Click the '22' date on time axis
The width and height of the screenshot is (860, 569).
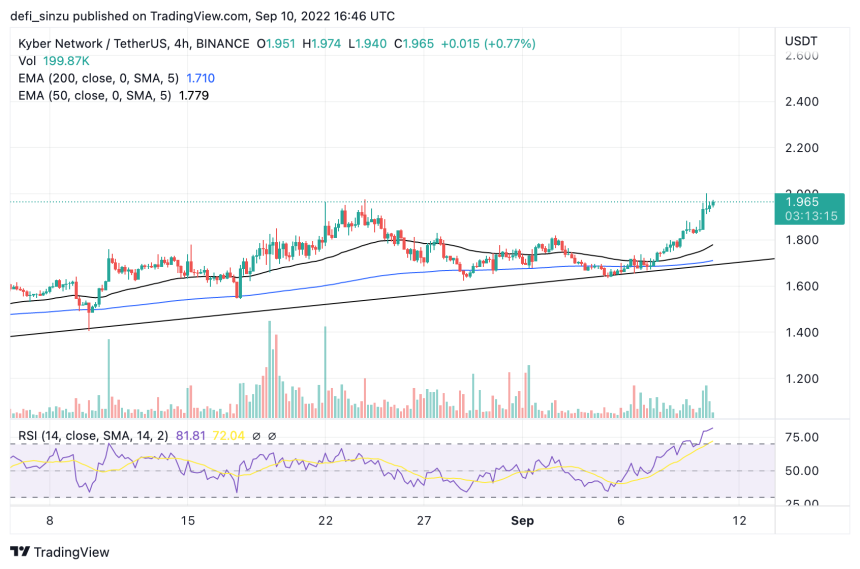[x=325, y=521]
